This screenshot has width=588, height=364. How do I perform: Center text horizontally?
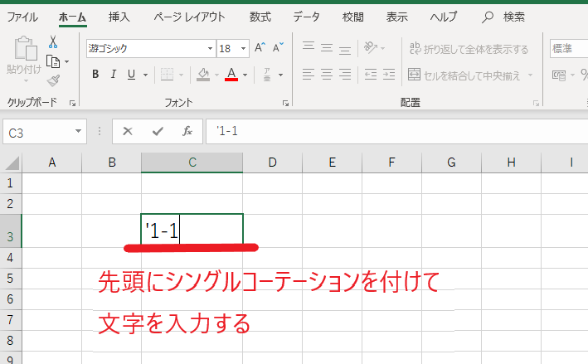[x=327, y=75]
